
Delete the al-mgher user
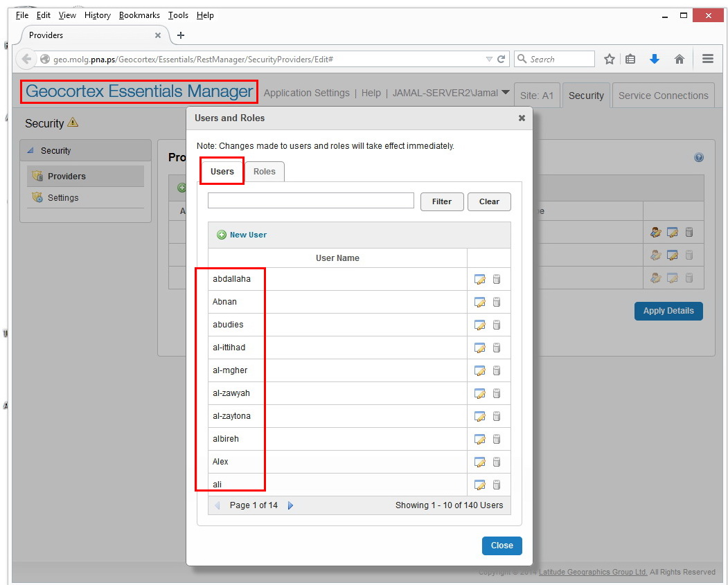(497, 370)
